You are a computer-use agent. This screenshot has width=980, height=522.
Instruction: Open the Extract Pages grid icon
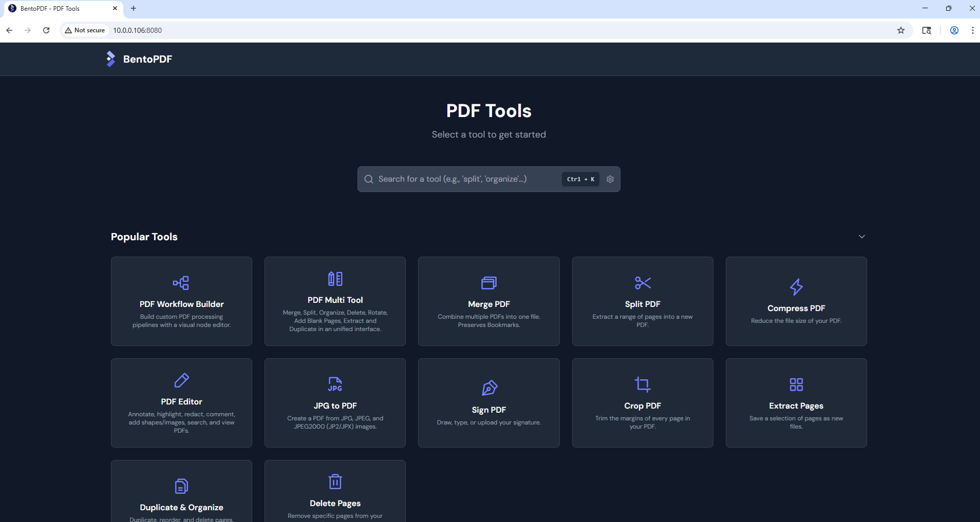coord(796,384)
